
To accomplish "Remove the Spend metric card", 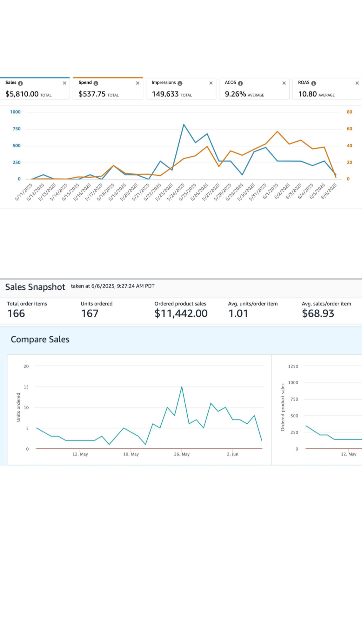I will (x=138, y=83).
